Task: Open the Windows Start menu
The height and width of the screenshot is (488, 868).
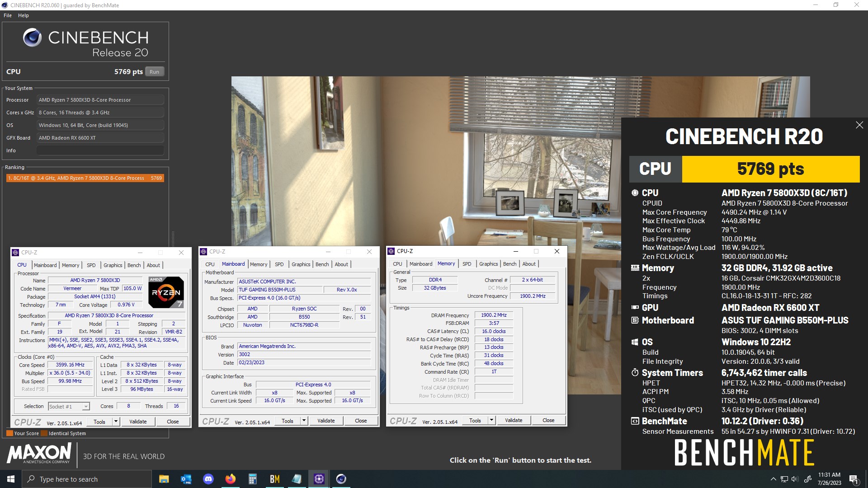Action: coord(11,479)
